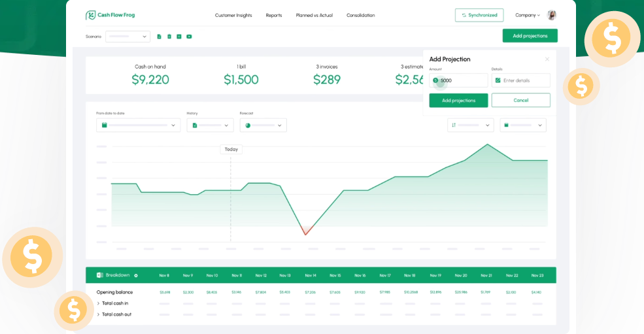This screenshot has width=644, height=334.
Task: Click the trash delete scenario icon
Action: (x=169, y=37)
